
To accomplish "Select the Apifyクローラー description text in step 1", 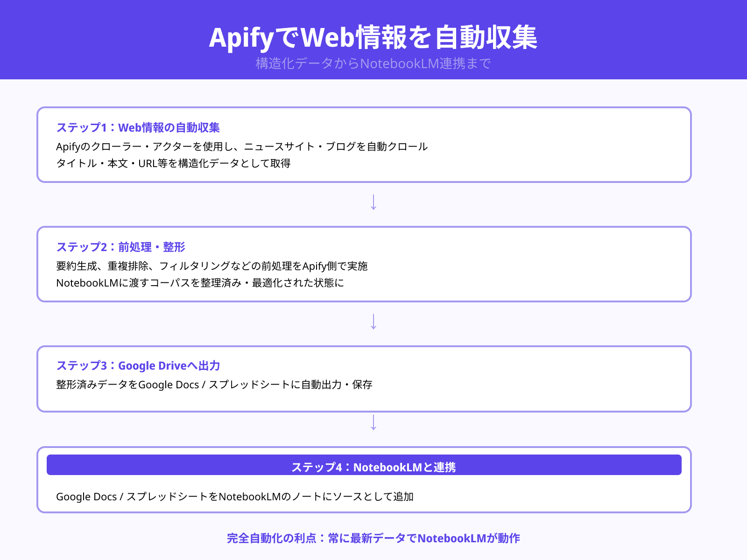I will tap(241, 147).
